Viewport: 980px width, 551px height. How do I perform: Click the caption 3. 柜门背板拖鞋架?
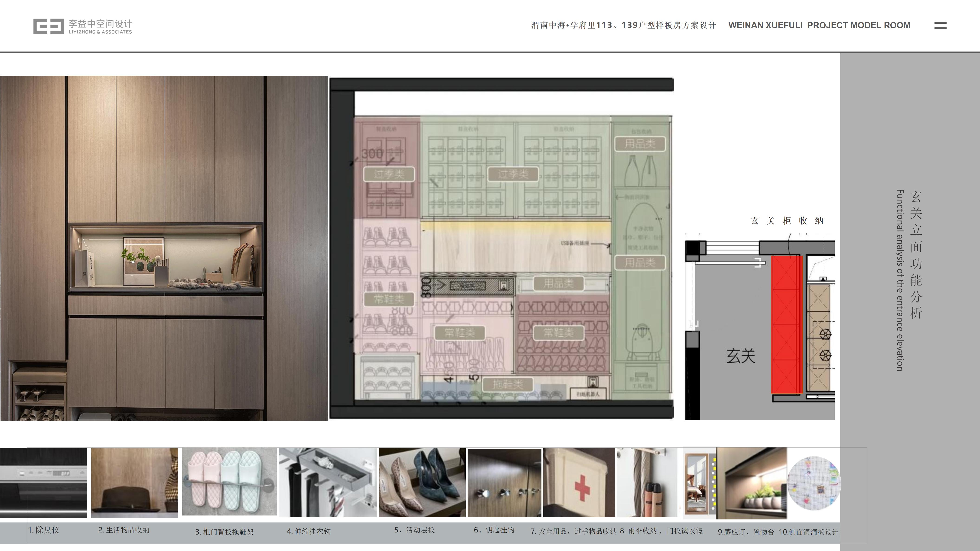point(225,532)
